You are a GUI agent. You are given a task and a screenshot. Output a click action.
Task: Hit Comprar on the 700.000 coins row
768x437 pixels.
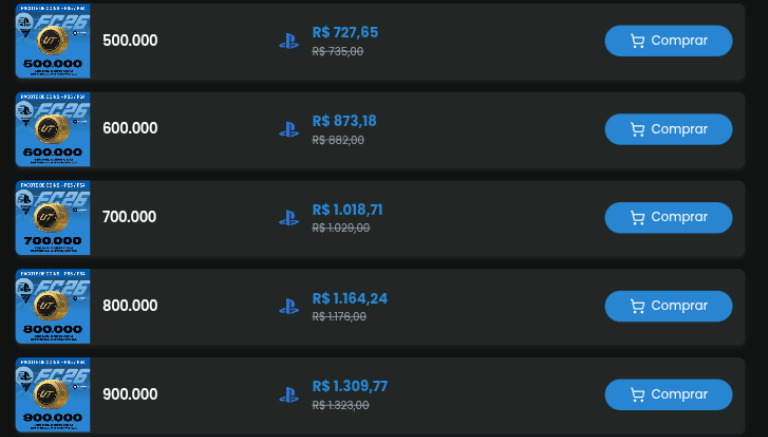tap(668, 217)
